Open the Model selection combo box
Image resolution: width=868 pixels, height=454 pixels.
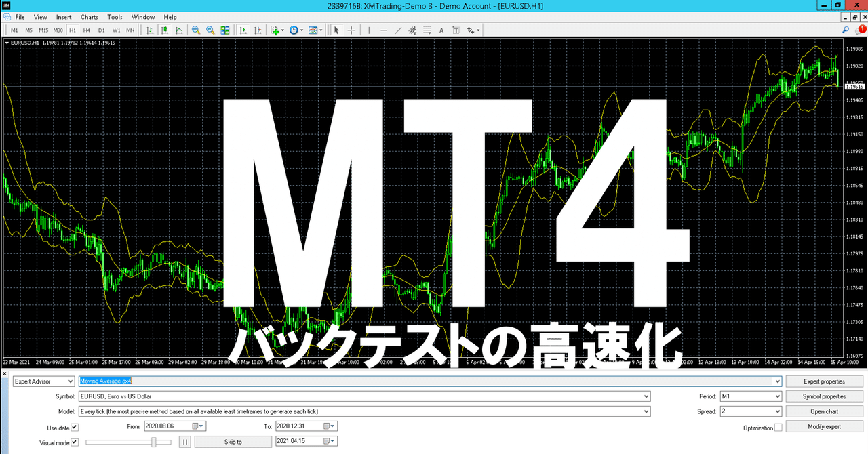pos(646,411)
